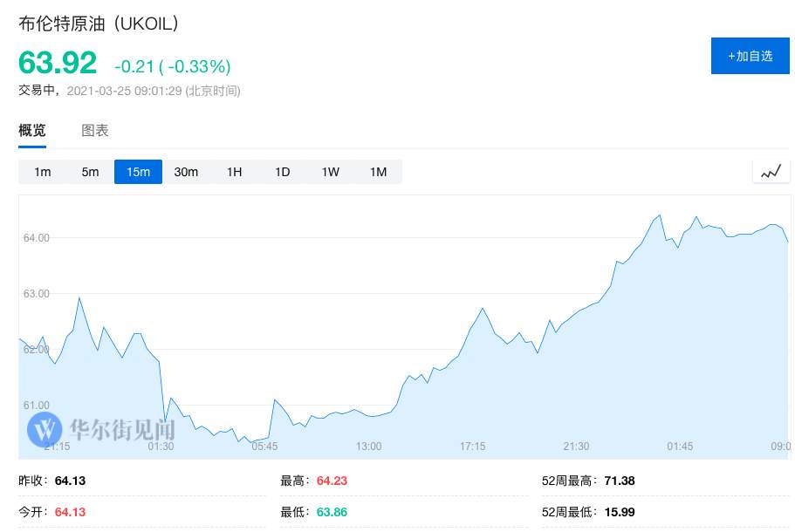Click the 63.00 y-axis label

click(36, 293)
